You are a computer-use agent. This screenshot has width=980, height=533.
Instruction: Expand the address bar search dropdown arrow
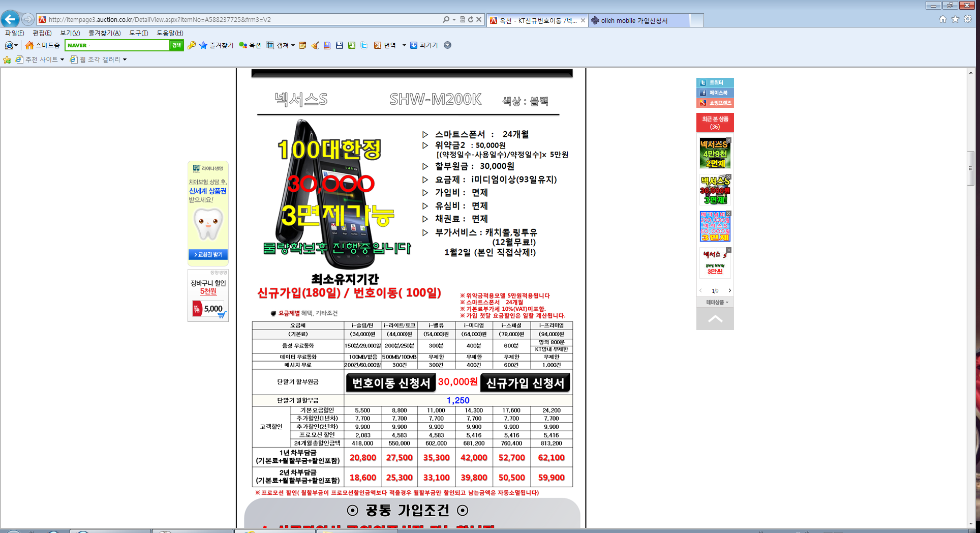(x=454, y=19)
